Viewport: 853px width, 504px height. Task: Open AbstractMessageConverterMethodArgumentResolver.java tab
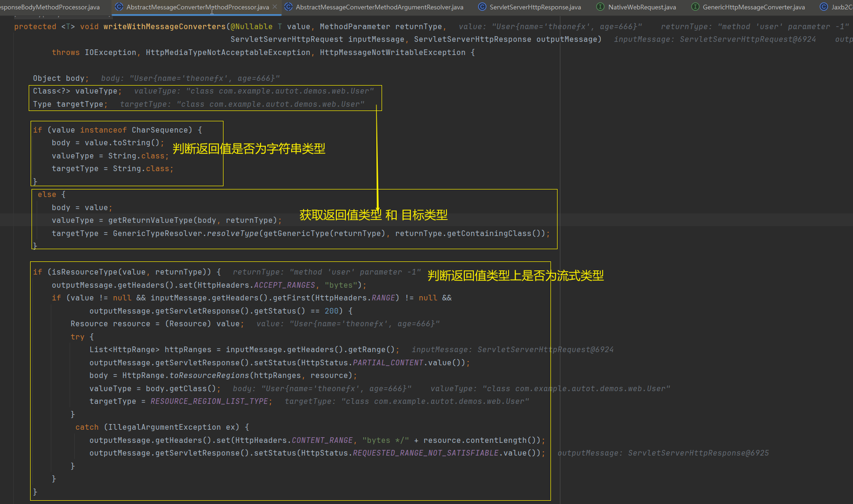pyautogui.click(x=379, y=7)
